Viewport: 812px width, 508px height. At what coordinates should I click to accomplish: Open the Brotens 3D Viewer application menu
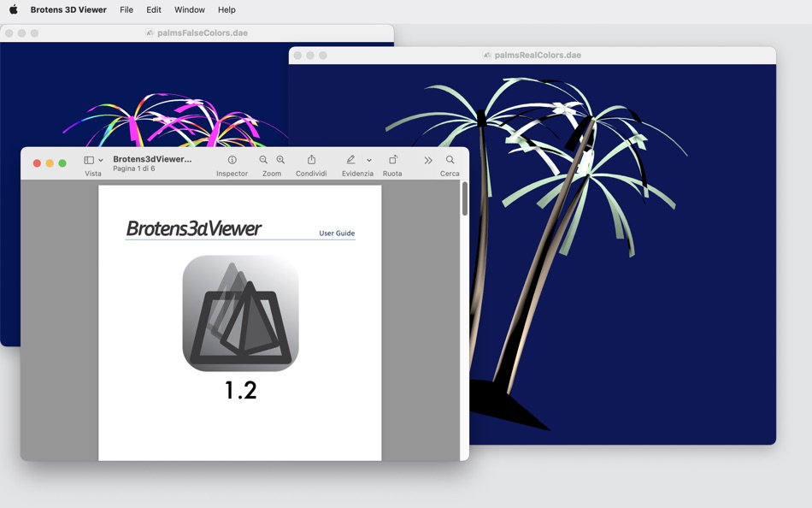pos(68,9)
